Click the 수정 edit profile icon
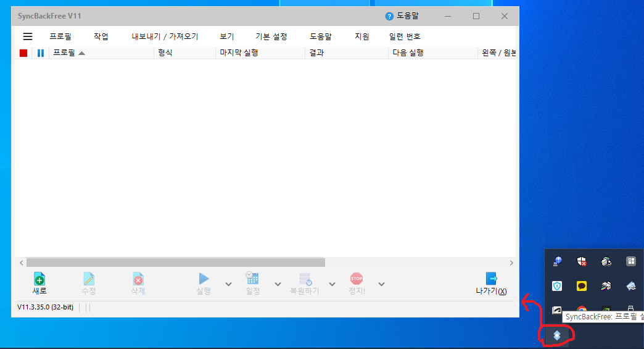 (89, 280)
